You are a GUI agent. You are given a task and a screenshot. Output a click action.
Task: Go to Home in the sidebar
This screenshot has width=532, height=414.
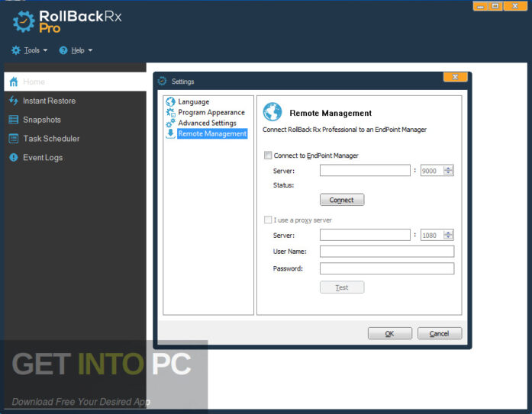75,82
